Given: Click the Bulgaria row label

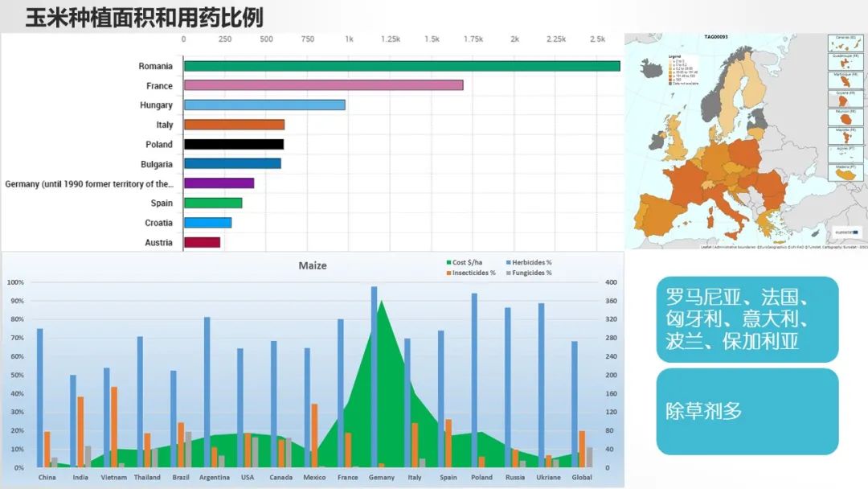Looking at the screenshot, I should pos(157,164).
